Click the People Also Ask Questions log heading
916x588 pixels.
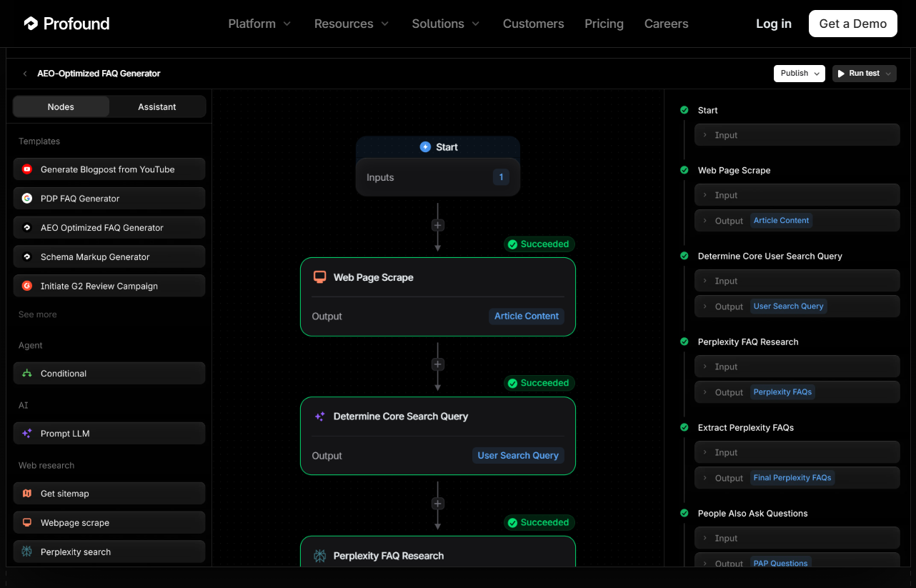pos(753,513)
